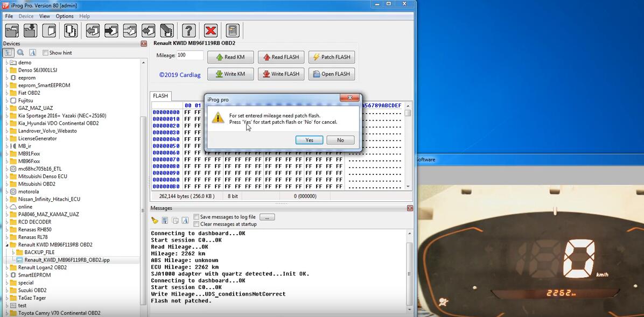This screenshot has width=644, height=317.
Task: Open the Options menu
Action: 65,16
